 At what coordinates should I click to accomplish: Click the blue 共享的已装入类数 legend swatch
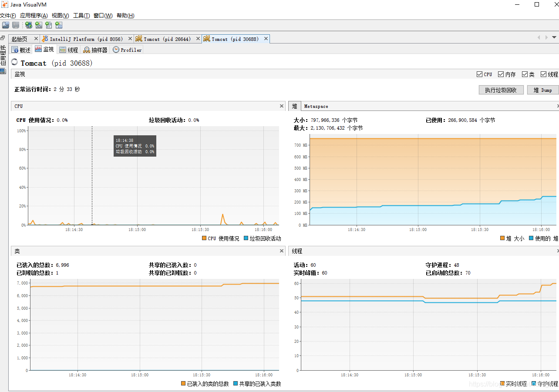tap(236, 384)
